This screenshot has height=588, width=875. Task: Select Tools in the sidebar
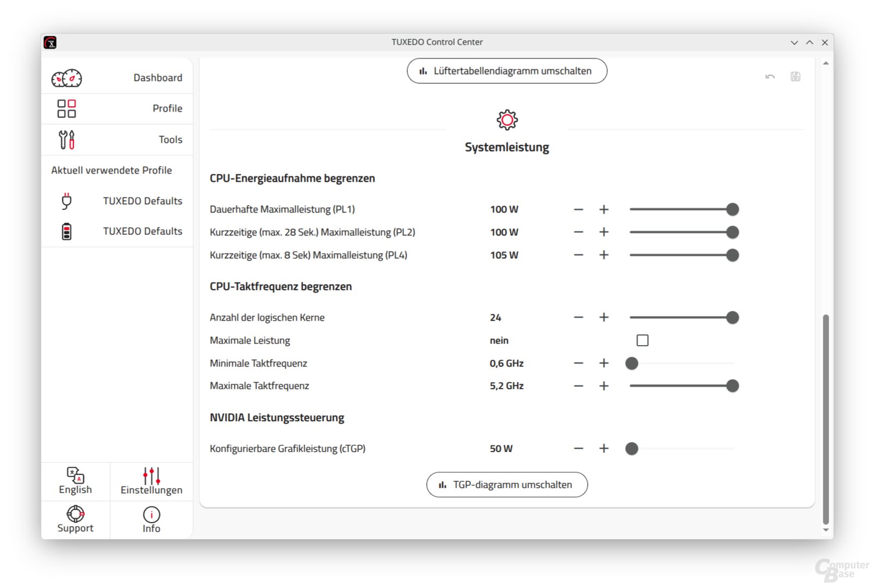pyautogui.click(x=117, y=139)
